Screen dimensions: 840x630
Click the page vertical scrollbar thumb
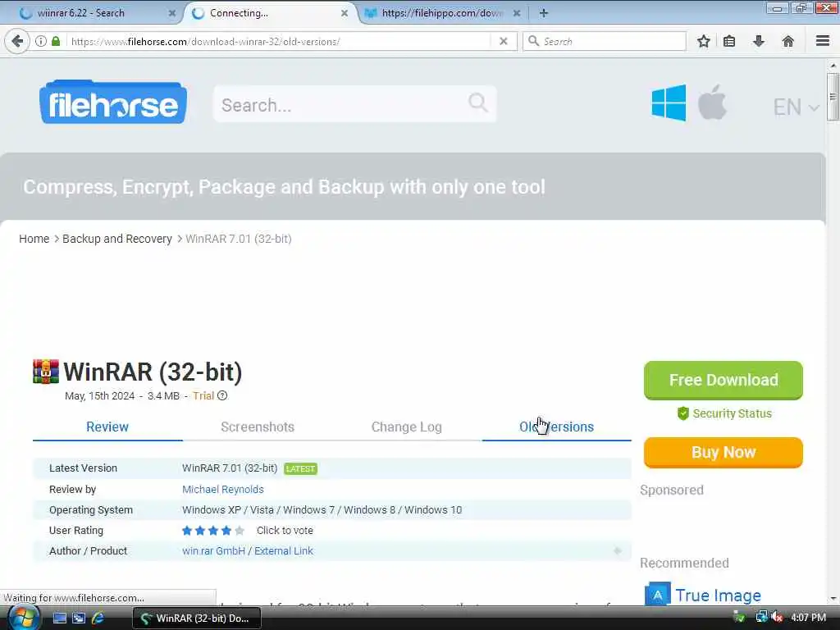tap(833, 97)
